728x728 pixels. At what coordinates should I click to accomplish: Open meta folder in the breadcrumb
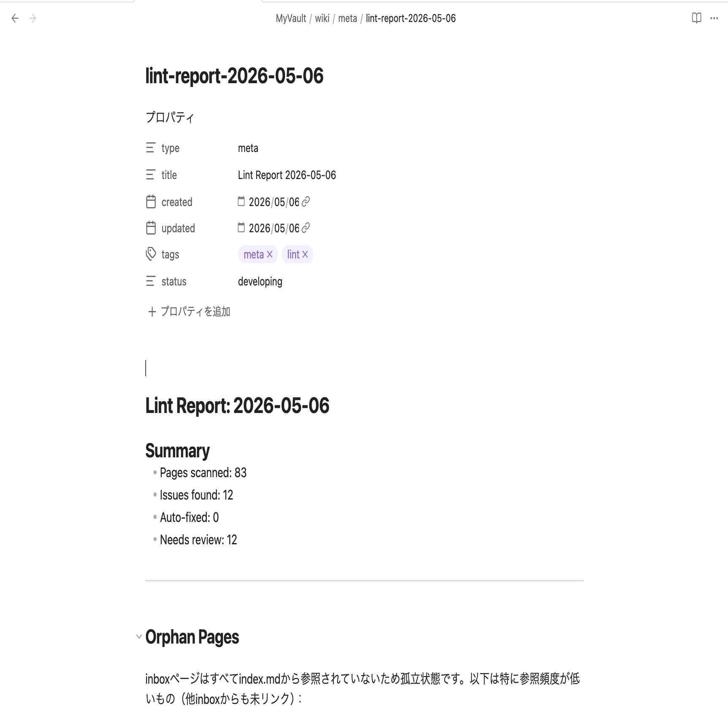[348, 18]
